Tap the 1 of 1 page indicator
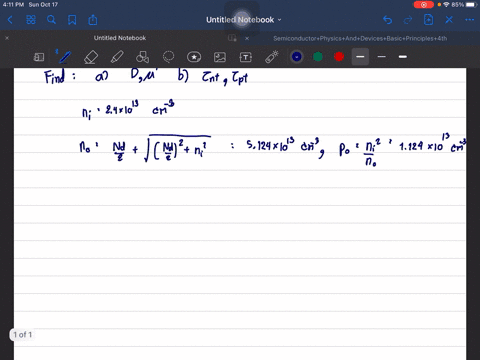 click(x=23, y=334)
